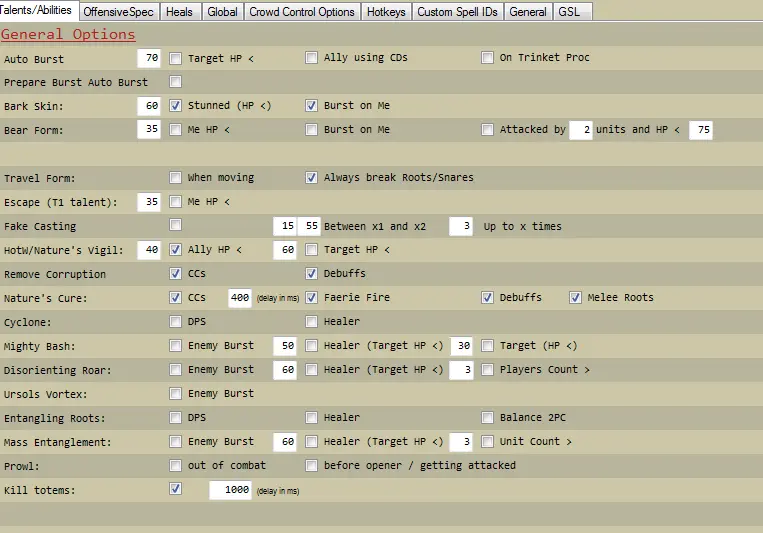Uncheck Bark Skin Stunned checkbox
Viewport: 763px width, 533px height.
click(176, 105)
